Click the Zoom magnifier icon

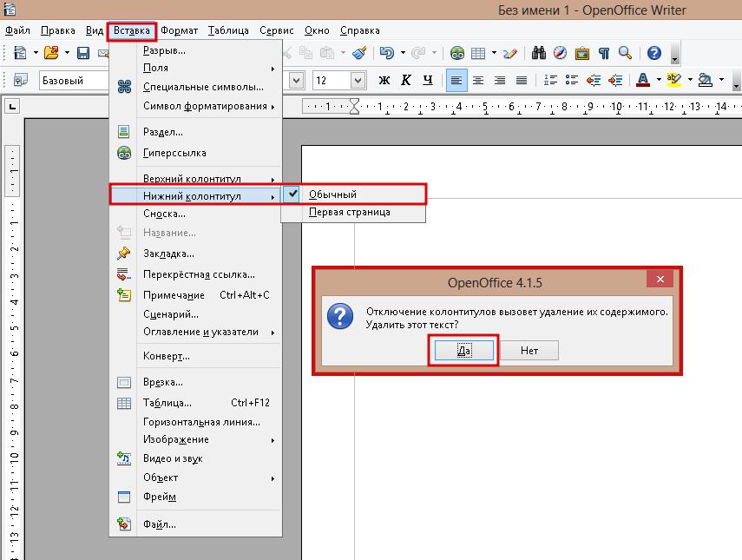625,53
